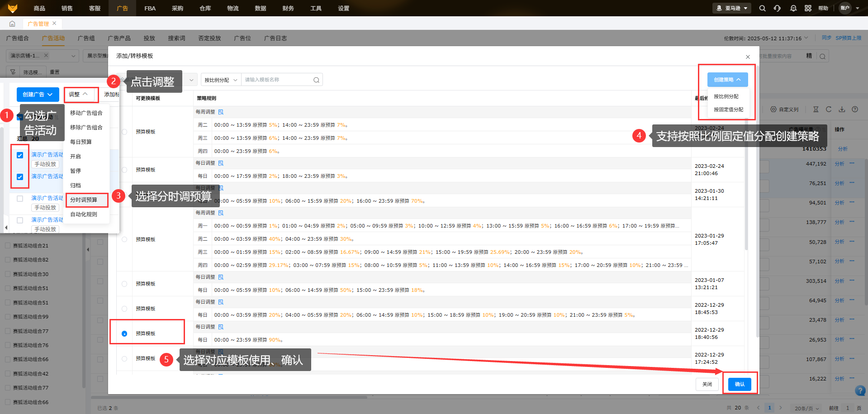The width and height of the screenshot is (868, 414).
Task: Expand the 创建策略 dropdown button
Action: click(727, 80)
